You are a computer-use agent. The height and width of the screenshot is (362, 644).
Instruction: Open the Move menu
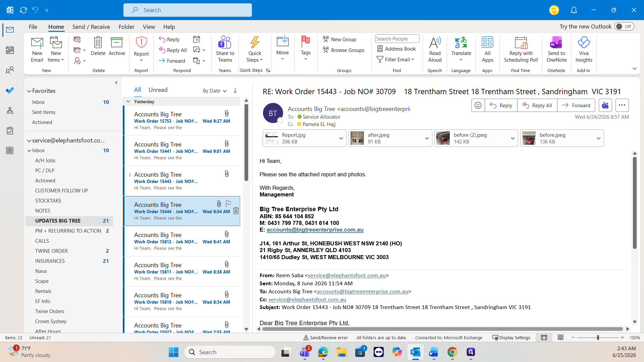point(282,49)
